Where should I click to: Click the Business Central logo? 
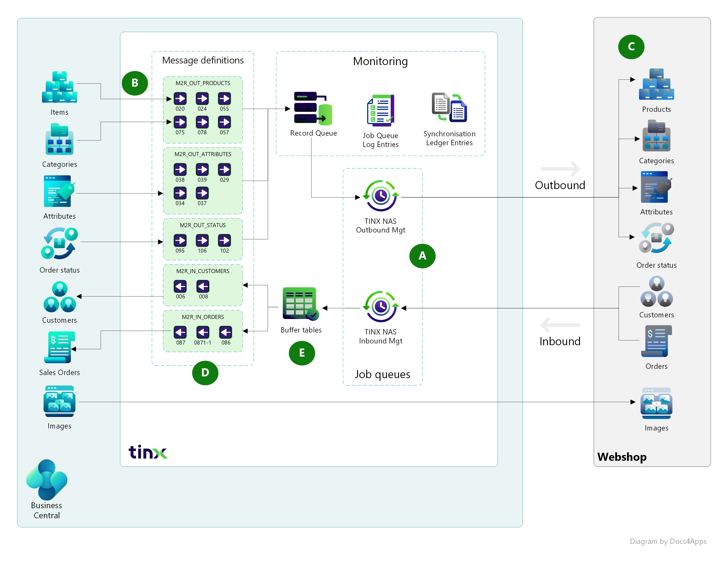(x=47, y=479)
